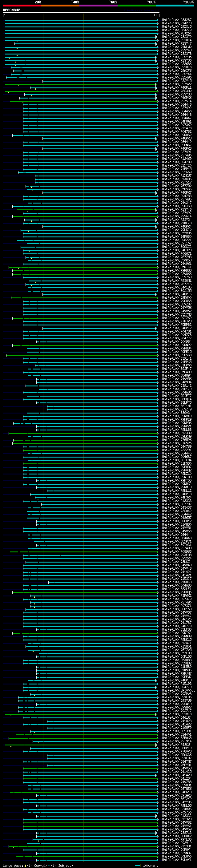This screenshot has width=197, height=868.
Task: Select the UniRef100_Q39141 label
Action: 177,358
